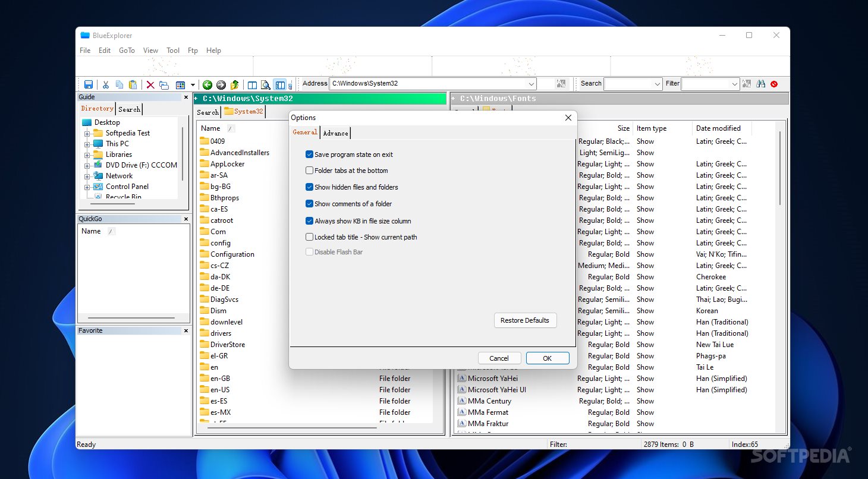This screenshot has width=868, height=479.
Task: Click the red stop icon in toolbar
Action: 774,84
